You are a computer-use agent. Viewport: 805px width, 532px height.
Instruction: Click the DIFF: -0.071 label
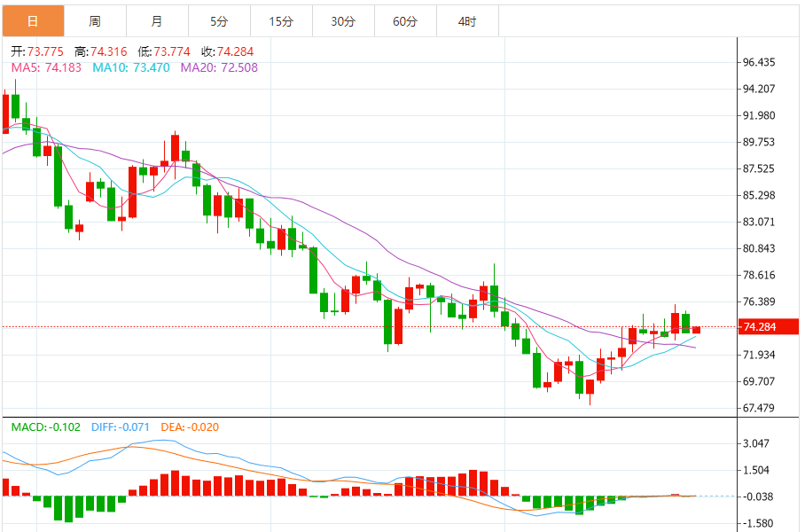point(121,427)
